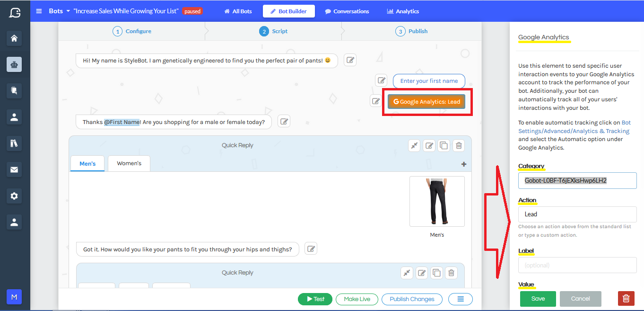
Task: Click the Category input field
Action: click(577, 180)
